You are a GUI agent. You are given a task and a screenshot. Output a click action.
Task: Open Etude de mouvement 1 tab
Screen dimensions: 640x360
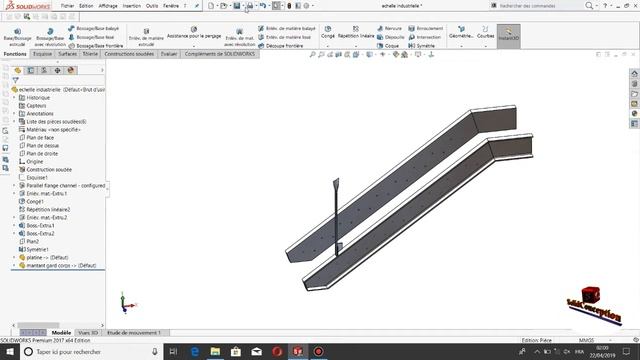[134, 333]
